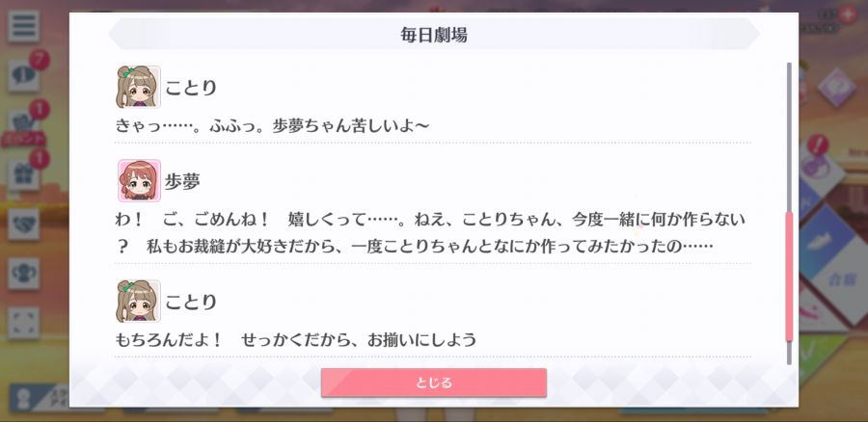This screenshot has width=868, height=422.
Task: Tap the red exclamation mark badge
Action: pyautogui.click(x=818, y=145)
